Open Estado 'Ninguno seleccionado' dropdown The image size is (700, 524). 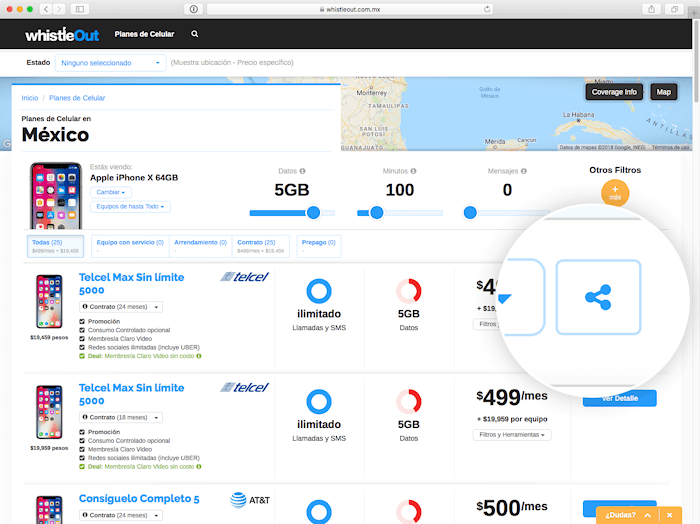click(x=110, y=63)
